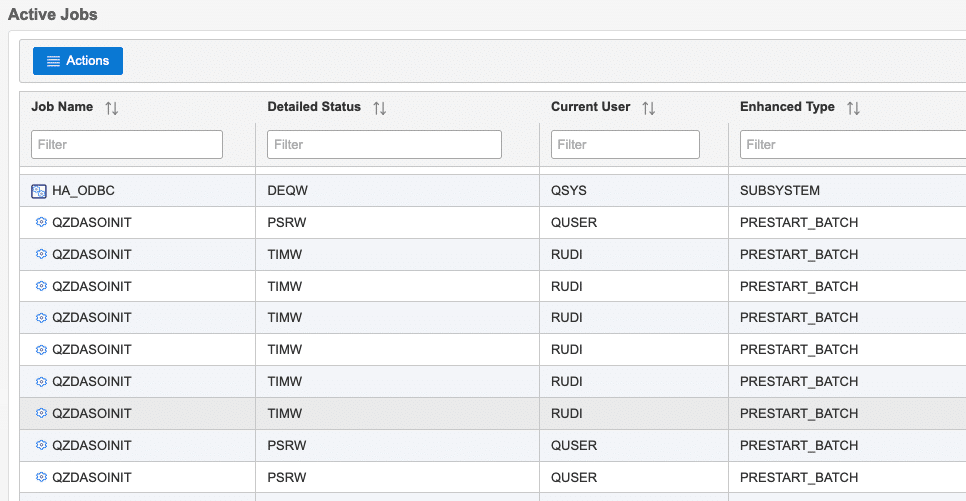The width and height of the screenshot is (966, 501).
Task: Sort table using Job Name sort arrows
Action: tap(112, 108)
